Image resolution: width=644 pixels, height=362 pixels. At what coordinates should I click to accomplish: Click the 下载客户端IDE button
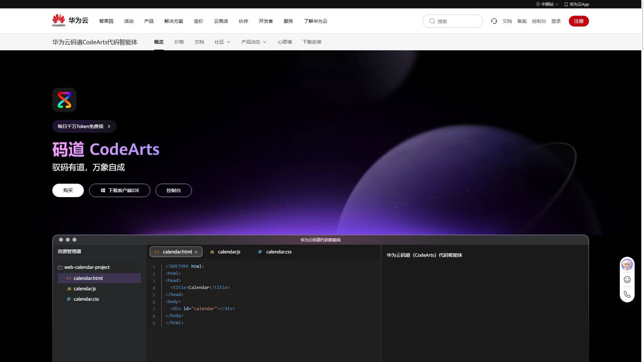120,190
